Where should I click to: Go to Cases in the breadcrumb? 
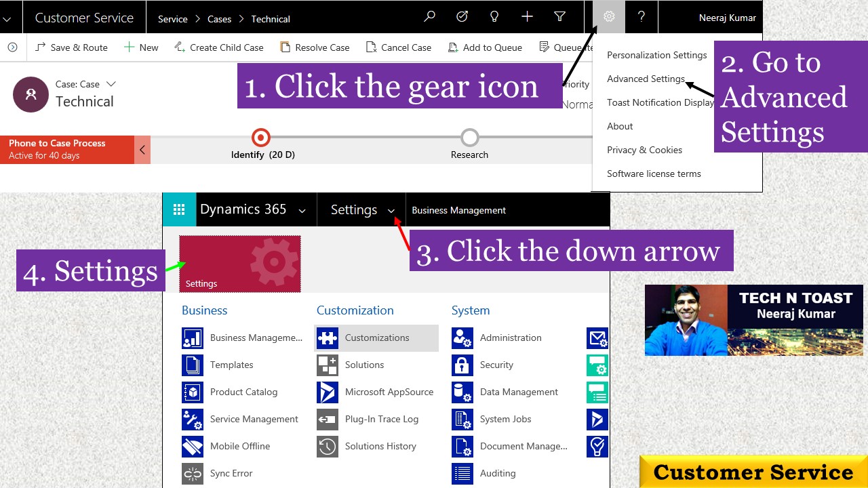pos(220,19)
